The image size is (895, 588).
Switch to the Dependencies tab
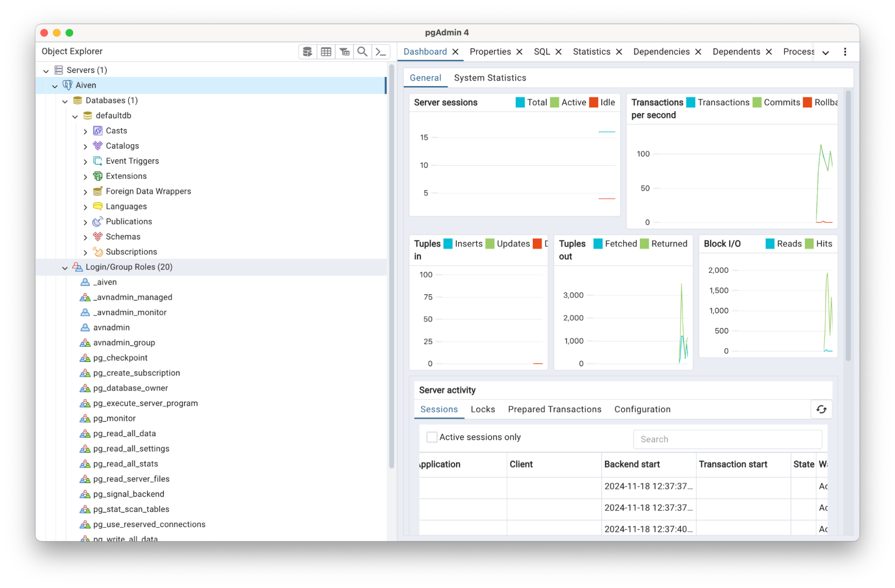coord(661,52)
